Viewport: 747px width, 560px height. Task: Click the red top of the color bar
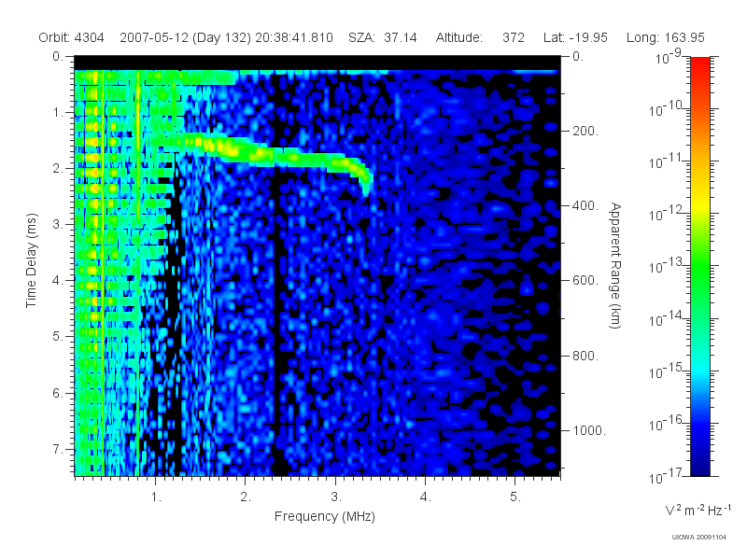click(x=699, y=66)
